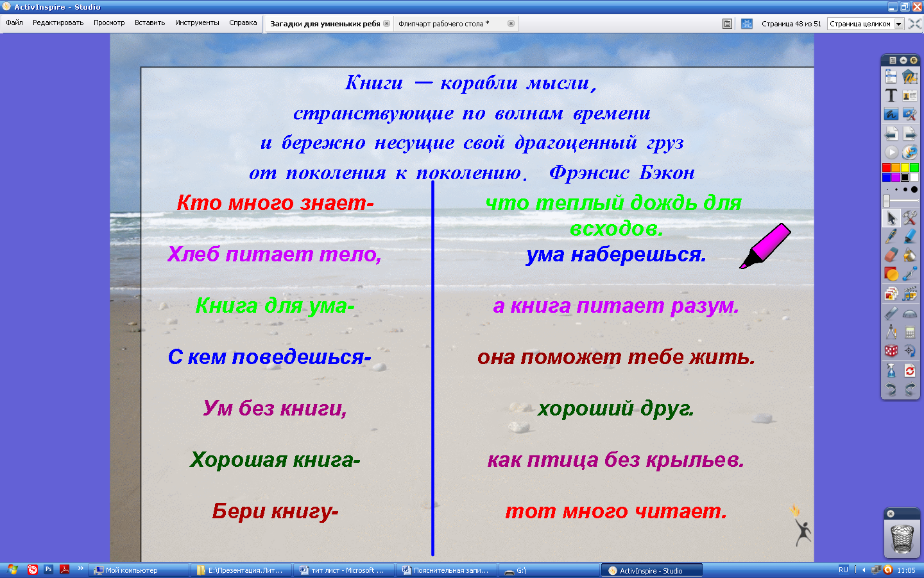Pick the orange color swatch
924x578 pixels.
point(896,168)
